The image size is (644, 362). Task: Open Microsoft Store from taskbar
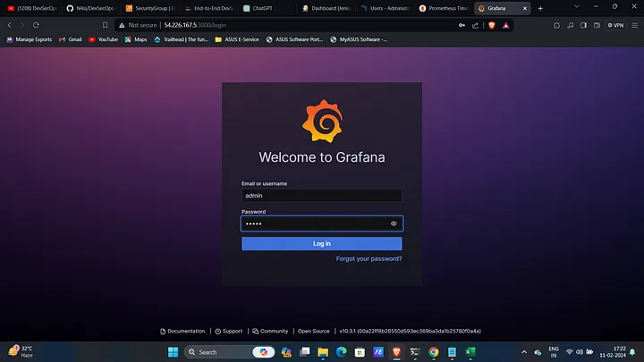coord(360,352)
